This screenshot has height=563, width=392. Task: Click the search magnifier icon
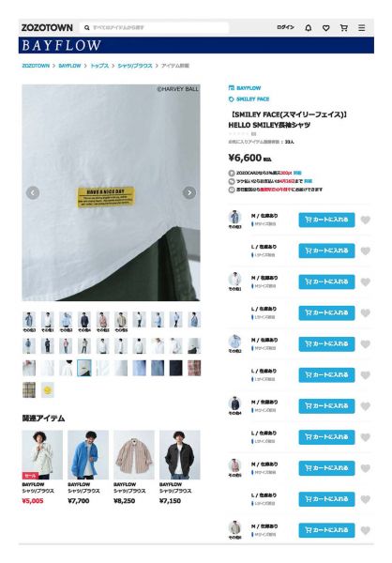click(x=87, y=27)
